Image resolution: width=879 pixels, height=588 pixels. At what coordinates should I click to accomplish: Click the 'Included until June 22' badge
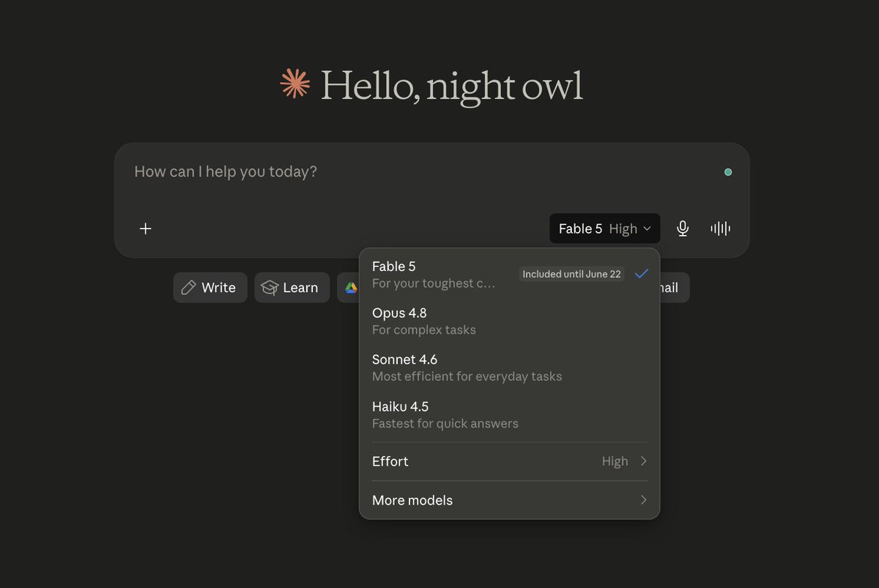coord(571,274)
